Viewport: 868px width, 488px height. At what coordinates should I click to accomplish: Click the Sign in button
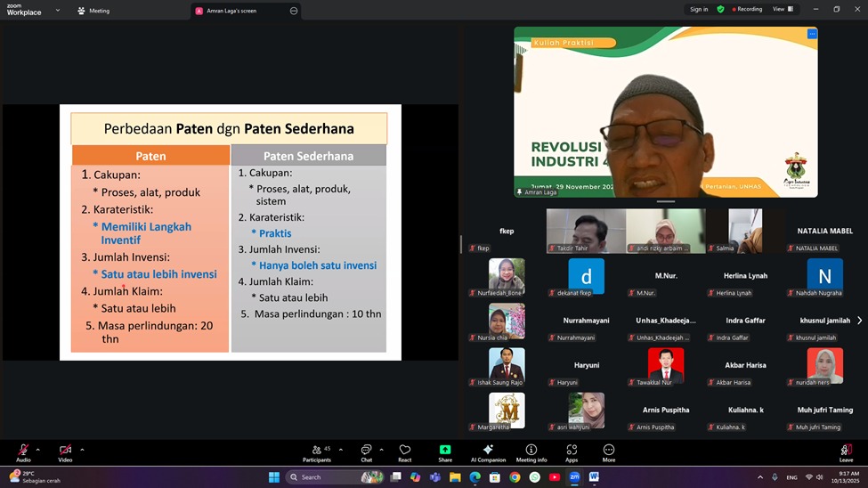[699, 9]
